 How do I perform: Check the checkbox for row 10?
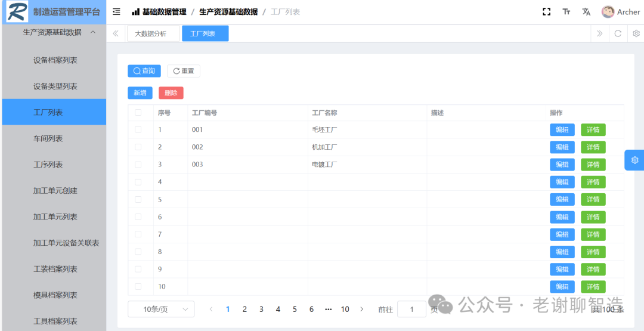(x=138, y=286)
